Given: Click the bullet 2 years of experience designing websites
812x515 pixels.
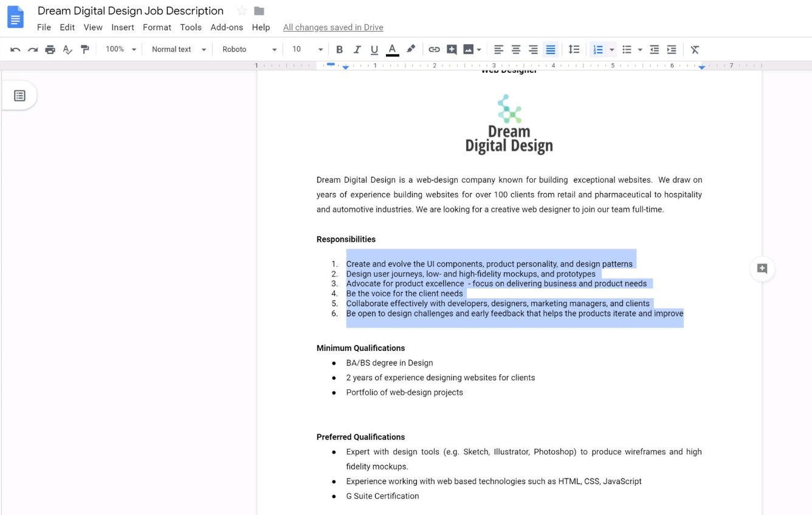Looking at the screenshot, I should [441, 378].
